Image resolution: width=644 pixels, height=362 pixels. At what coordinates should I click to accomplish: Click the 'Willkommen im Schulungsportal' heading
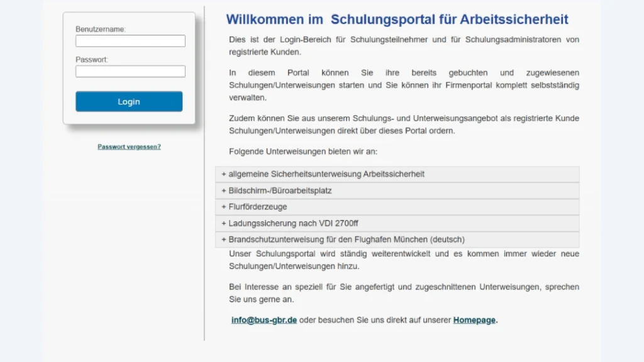coord(397,19)
